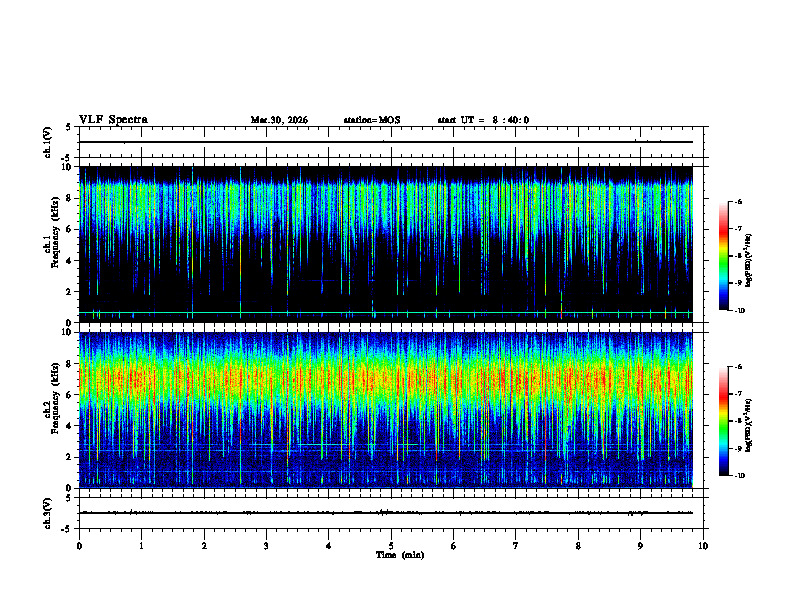Click the 2 tick on ch.1 frequency axis
This screenshot has height=612, width=792.
70,292
